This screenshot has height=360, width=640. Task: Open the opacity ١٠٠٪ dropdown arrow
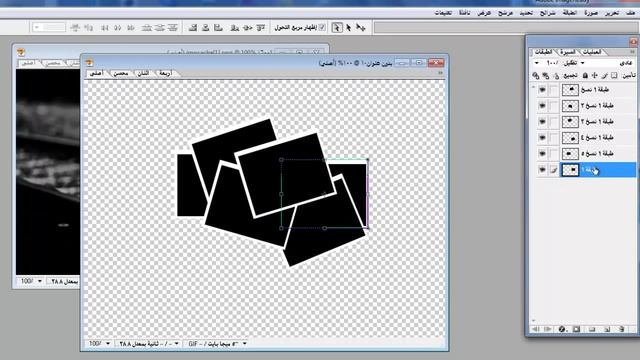[537, 63]
